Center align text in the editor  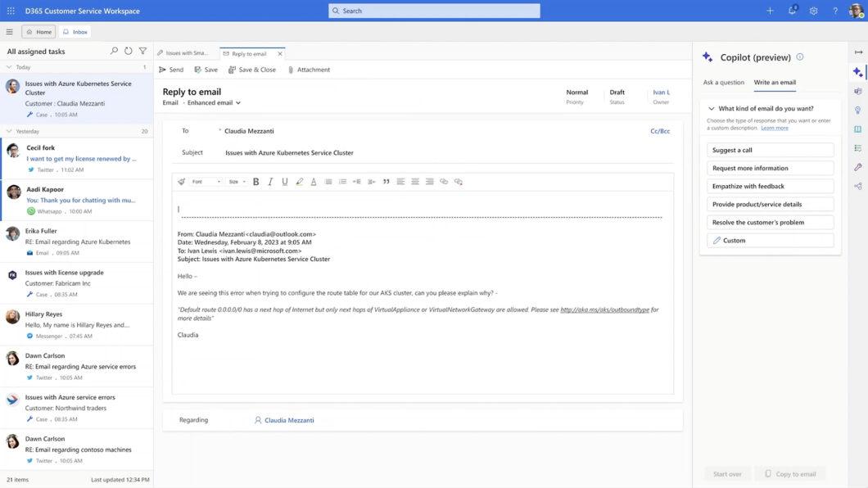[414, 182]
